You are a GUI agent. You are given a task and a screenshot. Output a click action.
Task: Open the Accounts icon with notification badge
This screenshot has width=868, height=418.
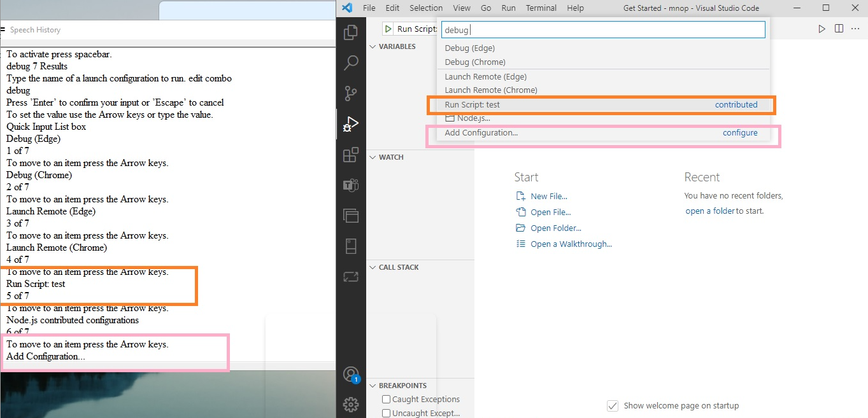point(351,374)
